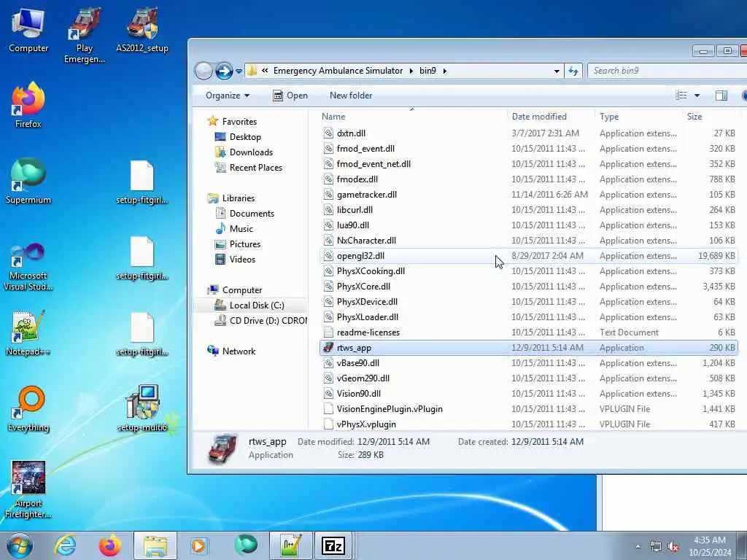The height and width of the screenshot is (560, 747).
Task: Click the Explorer Back button
Action: pyautogui.click(x=204, y=71)
